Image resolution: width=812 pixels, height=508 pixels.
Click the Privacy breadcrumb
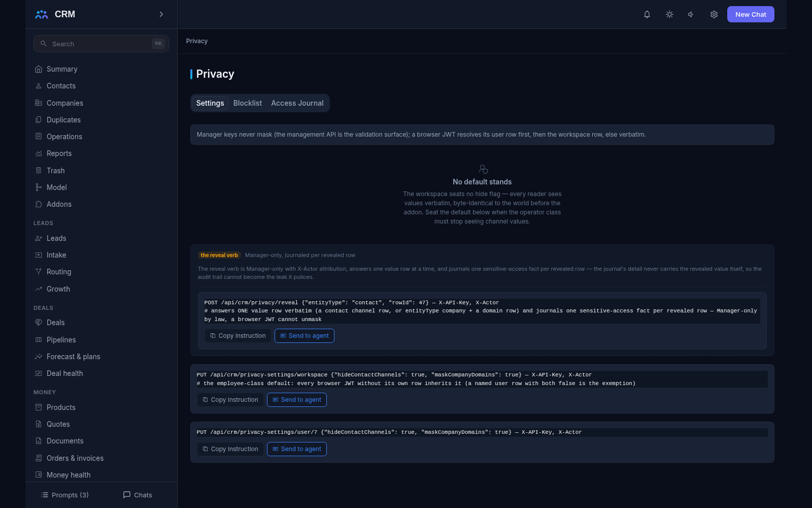[197, 41]
